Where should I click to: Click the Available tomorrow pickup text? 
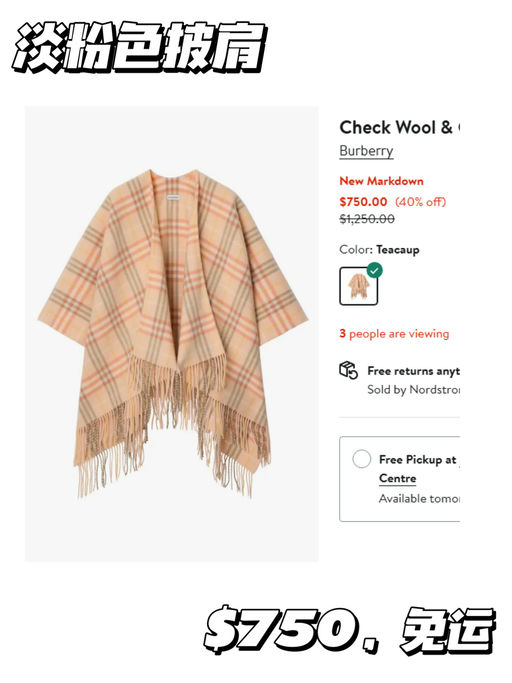pos(419,498)
